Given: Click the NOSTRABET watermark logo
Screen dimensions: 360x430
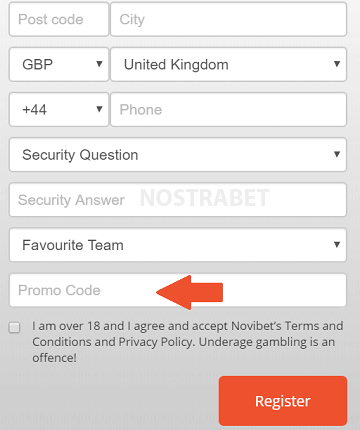Looking at the screenshot, I should pos(204,198).
